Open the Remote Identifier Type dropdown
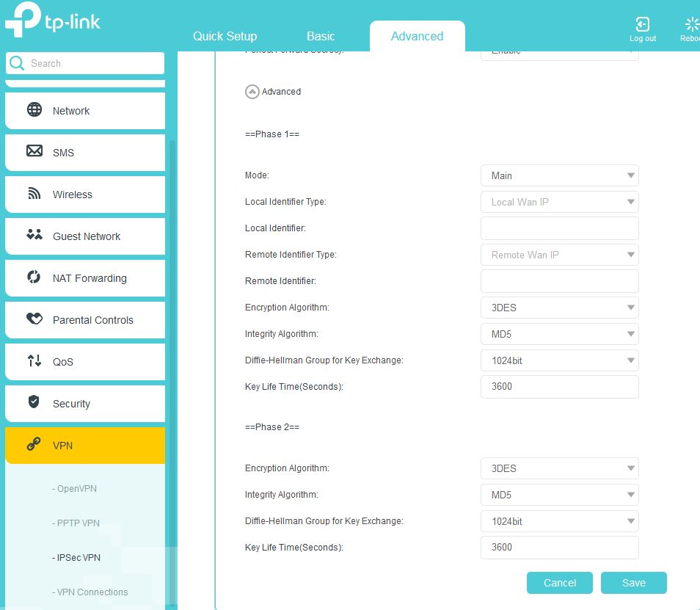 click(559, 255)
